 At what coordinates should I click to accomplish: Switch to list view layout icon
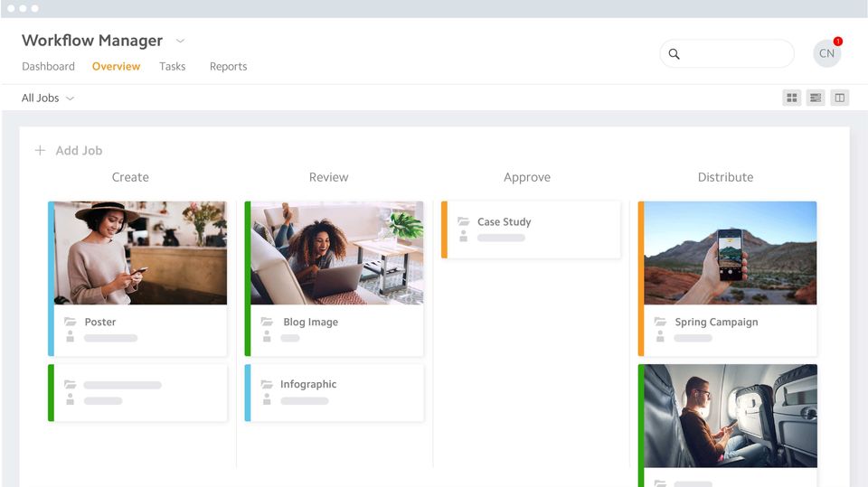pos(816,98)
